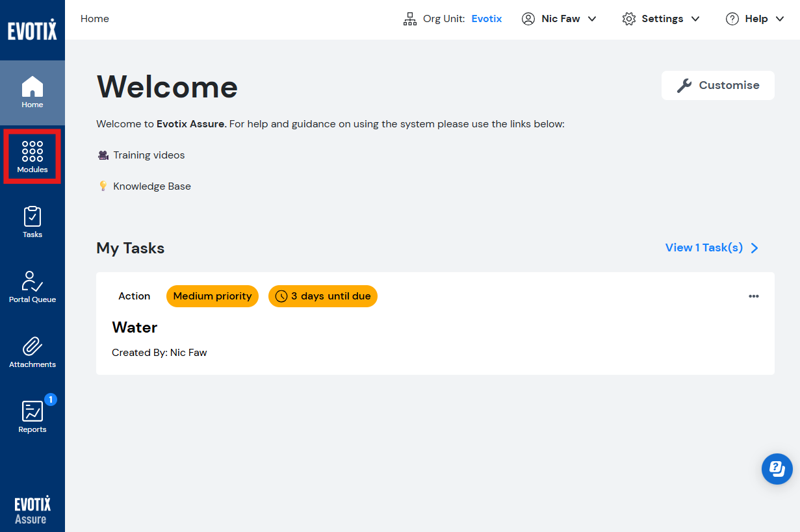Click the Evotix Assure footer logo

coord(32,511)
